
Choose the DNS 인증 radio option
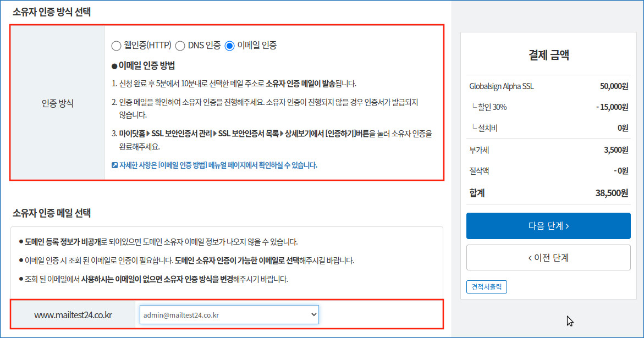[x=180, y=46]
